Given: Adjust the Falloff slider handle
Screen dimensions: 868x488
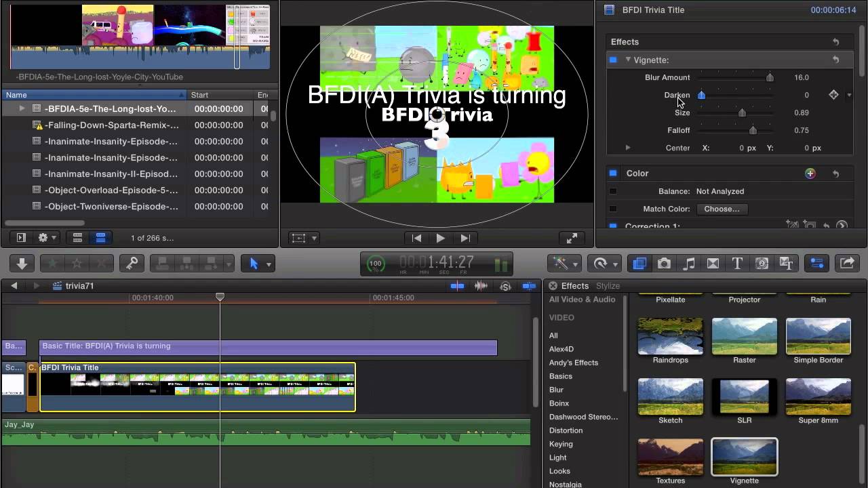Looking at the screenshot, I should click(753, 130).
